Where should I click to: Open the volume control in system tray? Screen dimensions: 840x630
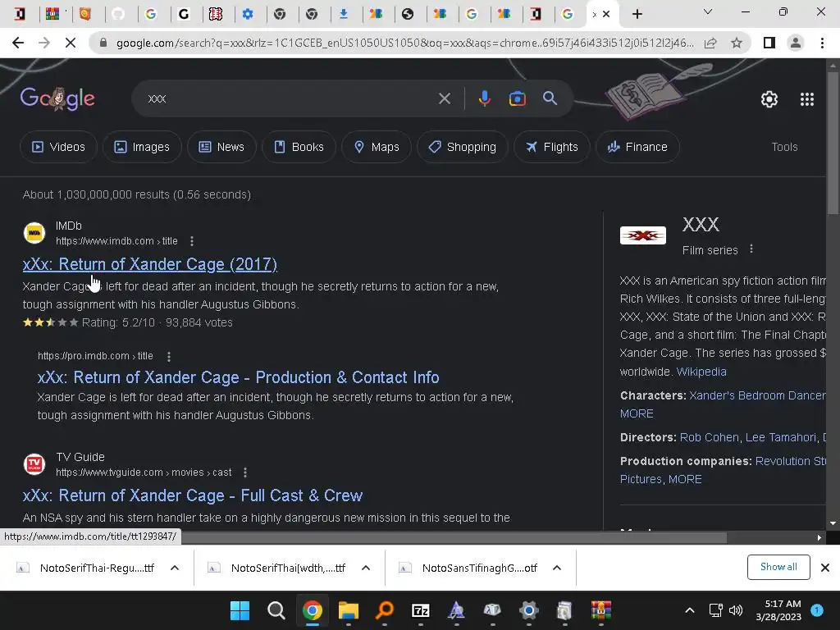736,610
